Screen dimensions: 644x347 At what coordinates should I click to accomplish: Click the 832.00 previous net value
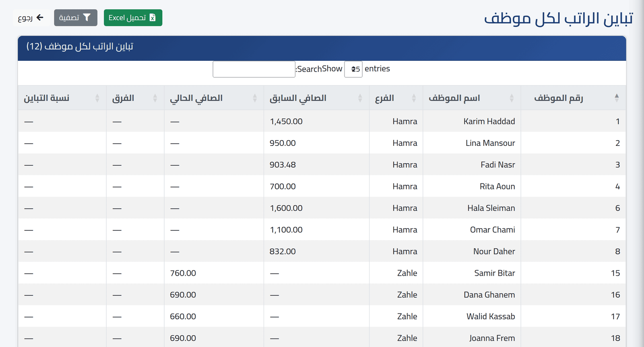pyautogui.click(x=283, y=251)
